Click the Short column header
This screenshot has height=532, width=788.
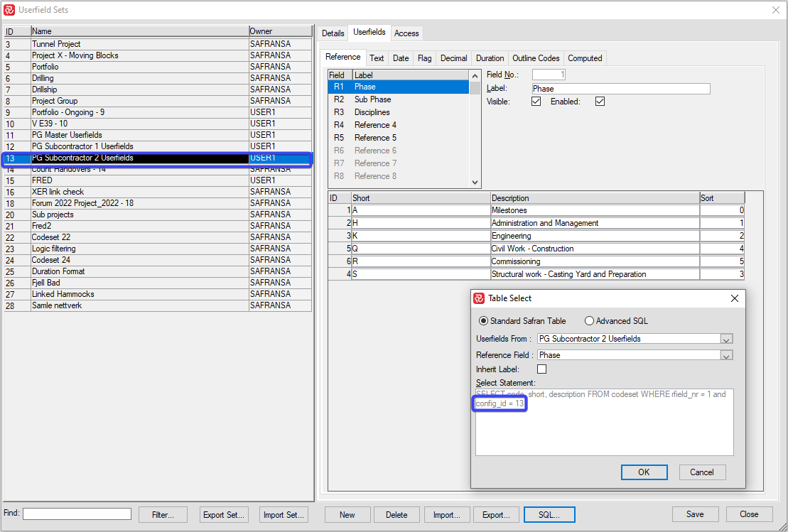point(421,198)
